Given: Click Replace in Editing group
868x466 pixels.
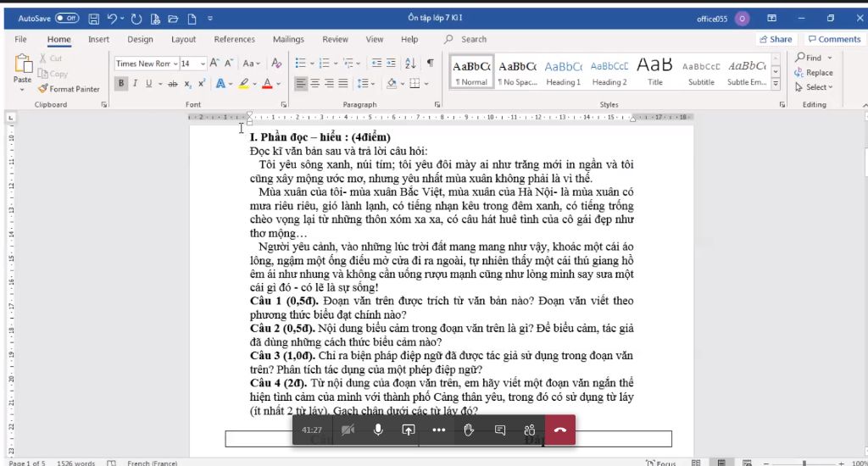Looking at the screenshot, I should click(813, 73).
